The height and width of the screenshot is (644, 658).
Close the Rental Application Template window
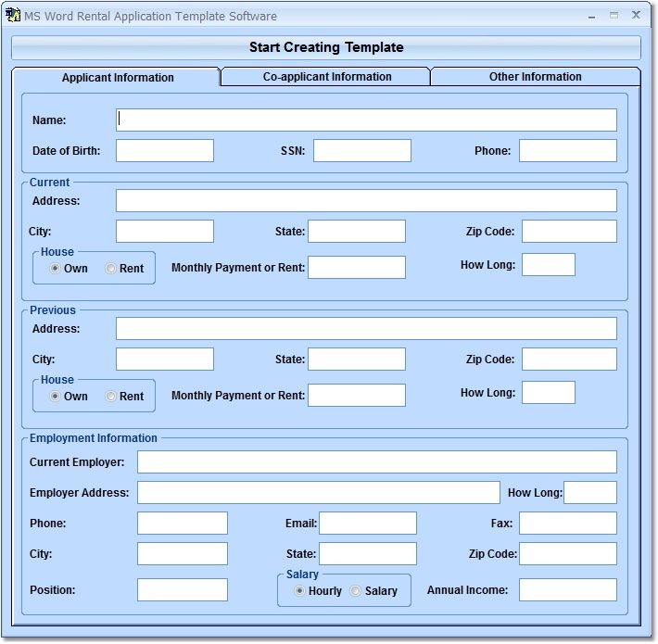coord(636,15)
